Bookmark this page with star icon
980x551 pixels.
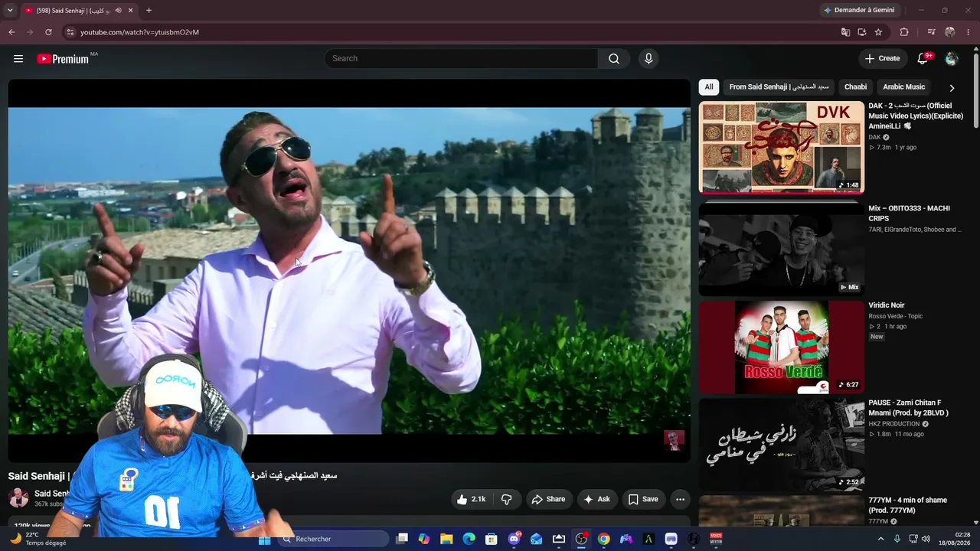[x=878, y=32]
